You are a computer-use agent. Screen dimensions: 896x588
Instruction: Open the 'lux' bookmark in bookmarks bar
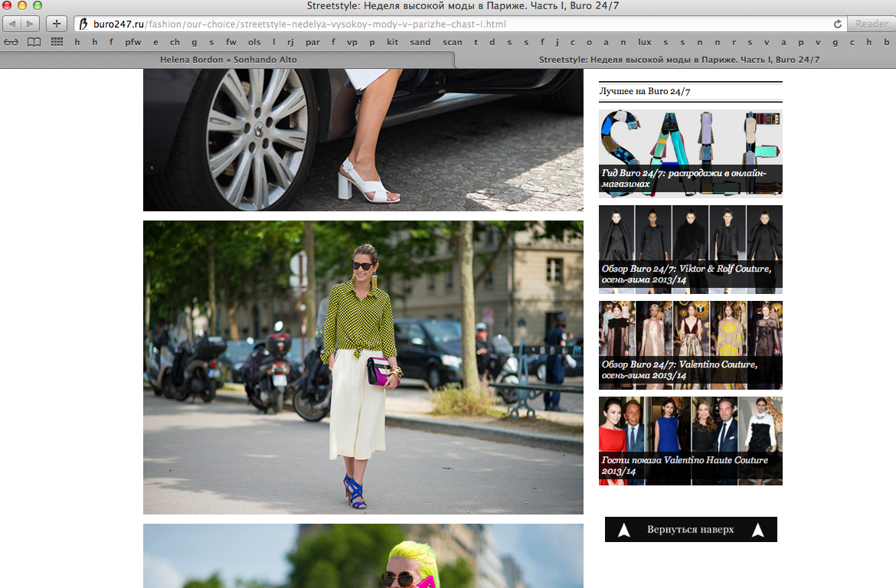tap(644, 42)
